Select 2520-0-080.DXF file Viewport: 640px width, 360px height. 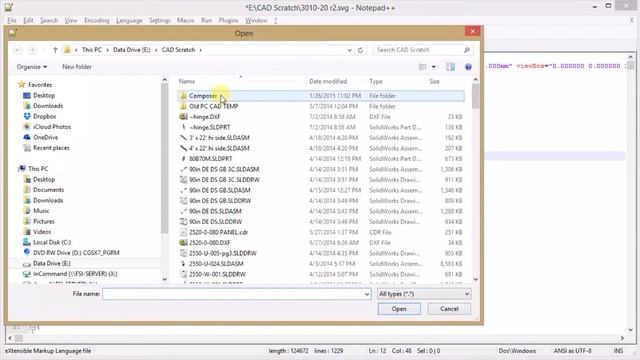[x=321, y=243]
